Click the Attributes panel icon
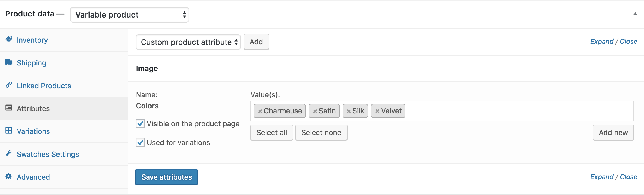Image resolution: width=644 pixels, height=195 pixels. tap(9, 108)
